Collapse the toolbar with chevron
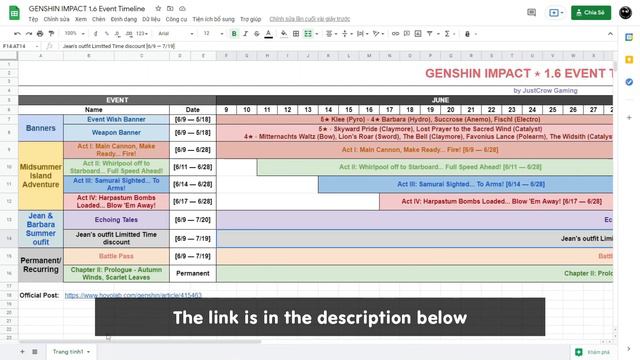This screenshot has height=360, width=640. coord(610,33)
